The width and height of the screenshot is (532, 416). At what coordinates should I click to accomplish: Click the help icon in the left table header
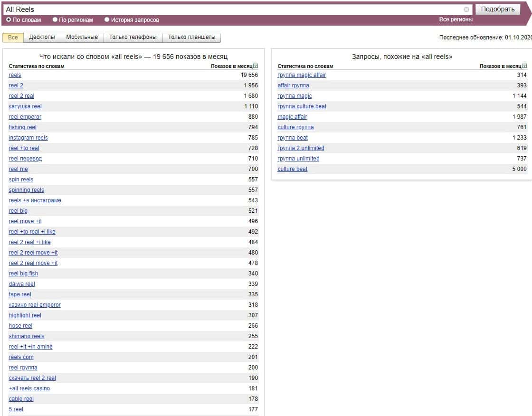pos(256,66)
